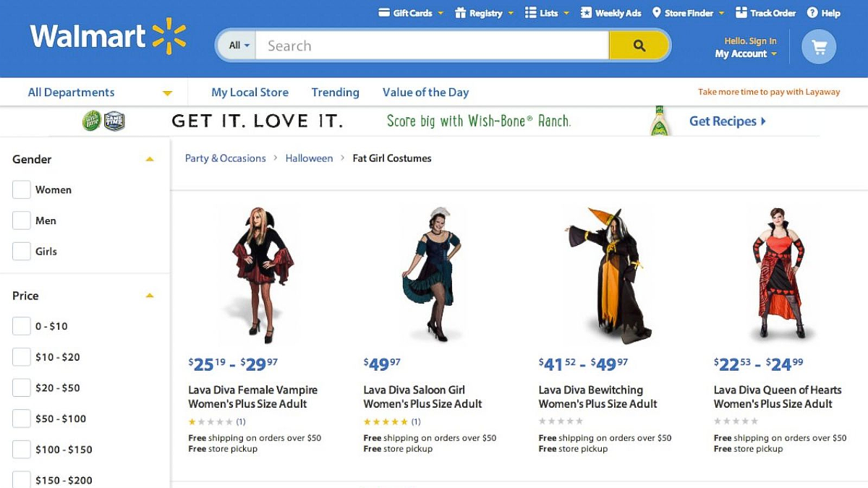Click the Help icon
This screenshot has height=488, width=868.
(x=813, y=12)
